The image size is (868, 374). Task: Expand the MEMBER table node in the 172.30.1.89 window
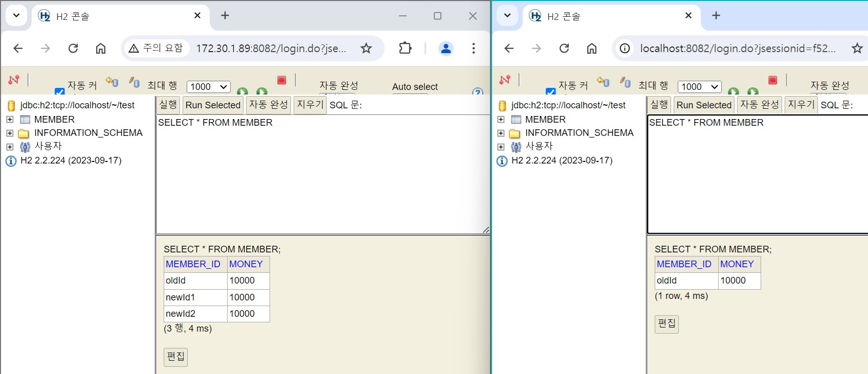[x=10, y=120]
